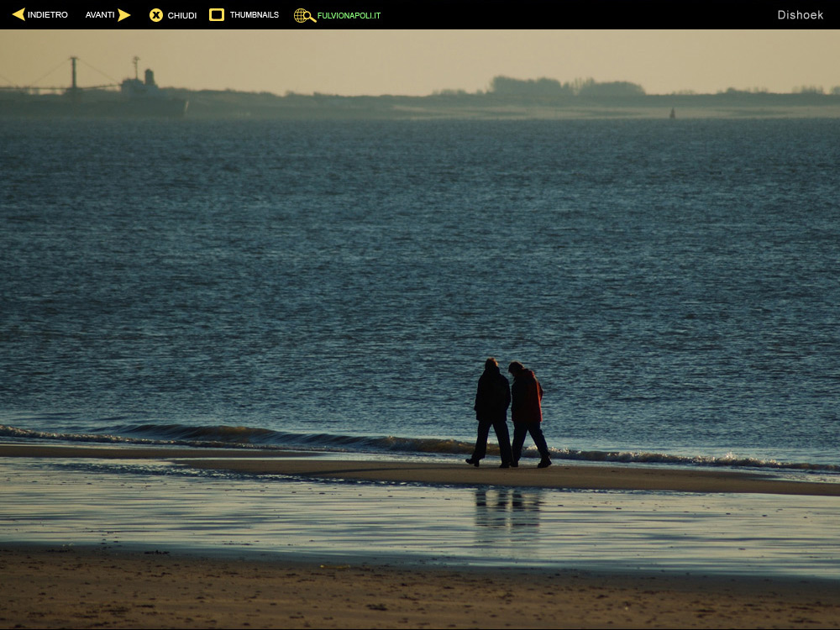Go back using the INDIETRO label

[48, 15]
